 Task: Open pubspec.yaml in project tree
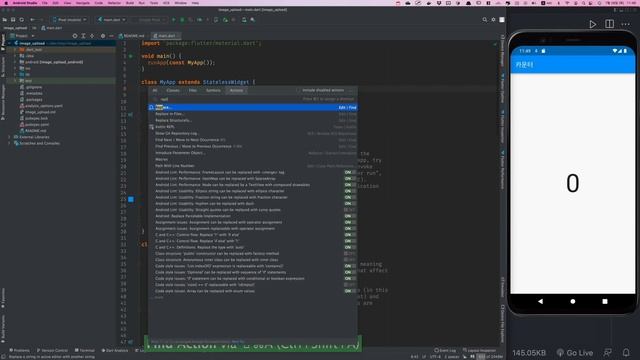37,124
